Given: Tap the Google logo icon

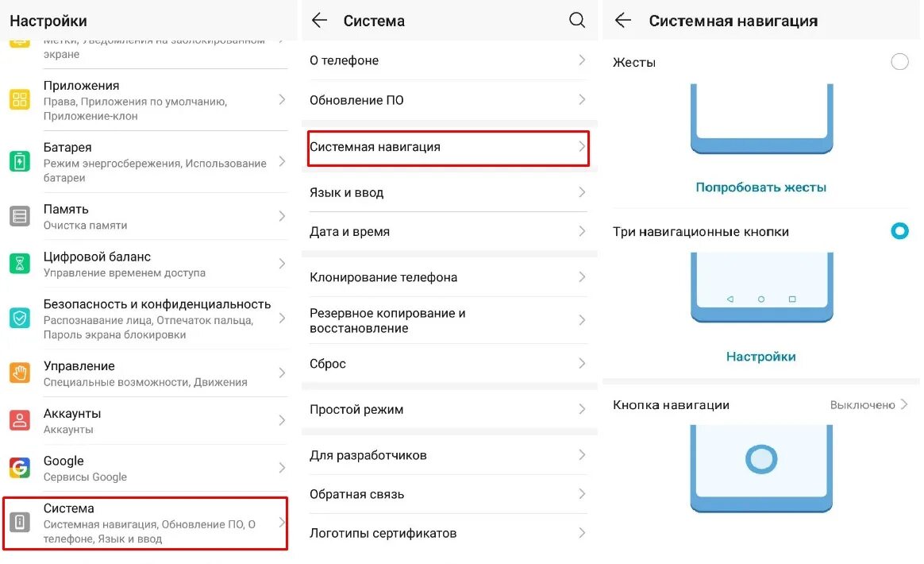Looking at the screenshot, I should pyautogui.click(x=20, y=468).
